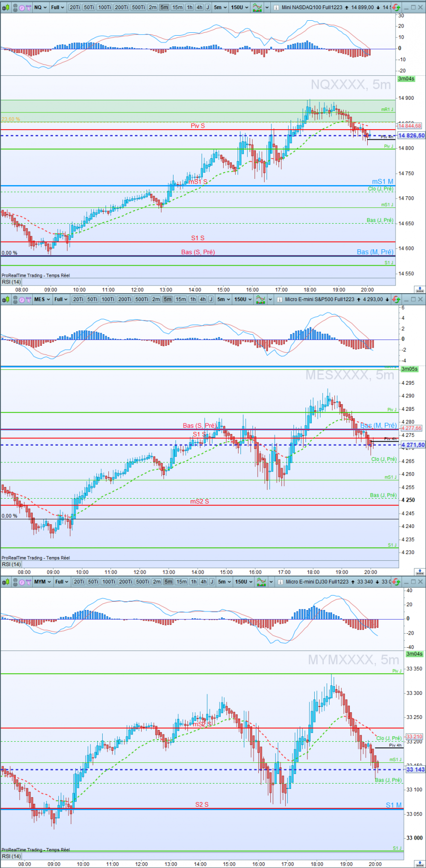Click 50Ti button in MYM chart toolbar
Screen dimensions: 426x868
click(x=93, y=582)
